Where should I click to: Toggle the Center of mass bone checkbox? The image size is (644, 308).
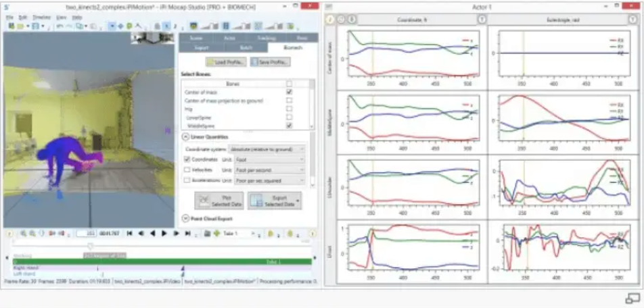(290, 92)
